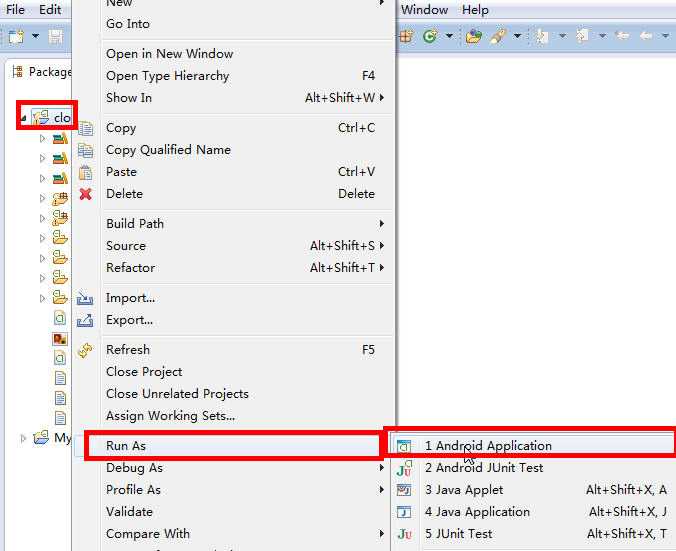676x551 pixels.
Task: Select the My project folder
Action: 52,438
